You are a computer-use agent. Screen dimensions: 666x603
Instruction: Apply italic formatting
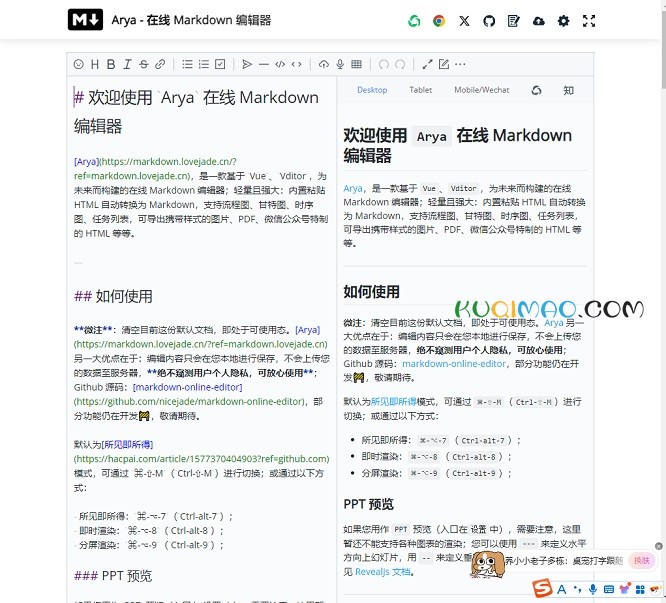tap(127, 64)
